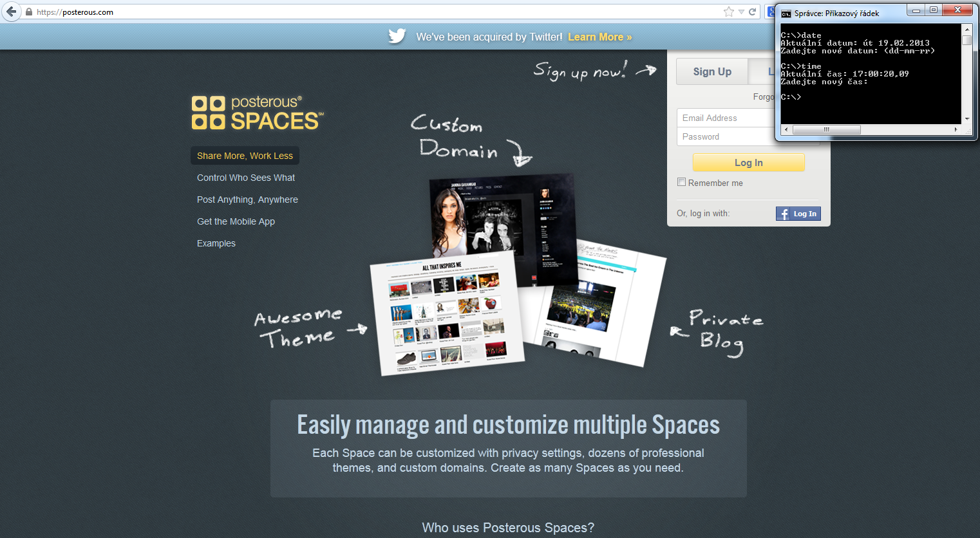Image resolution: width=980 pixels, height=538 pixels.
Task: Click the command prompt vertical scrollbar thumb
Action: point(966,40)
